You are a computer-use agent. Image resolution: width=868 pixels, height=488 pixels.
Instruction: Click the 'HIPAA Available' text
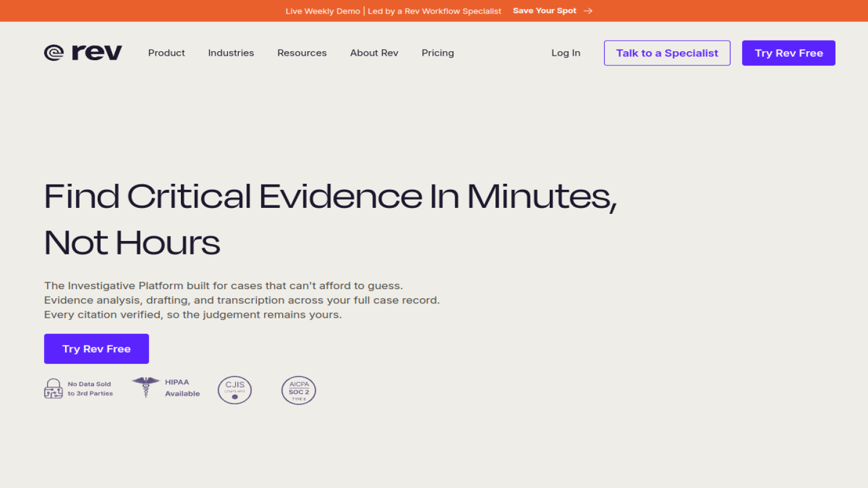[x=183, y=387]
